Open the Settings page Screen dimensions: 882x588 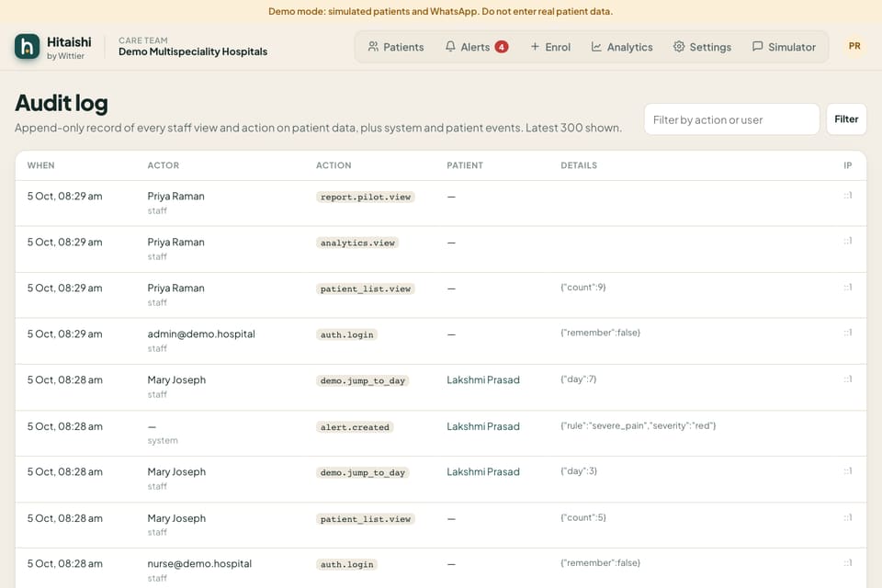pyautogui.click(x=703, y=47)
